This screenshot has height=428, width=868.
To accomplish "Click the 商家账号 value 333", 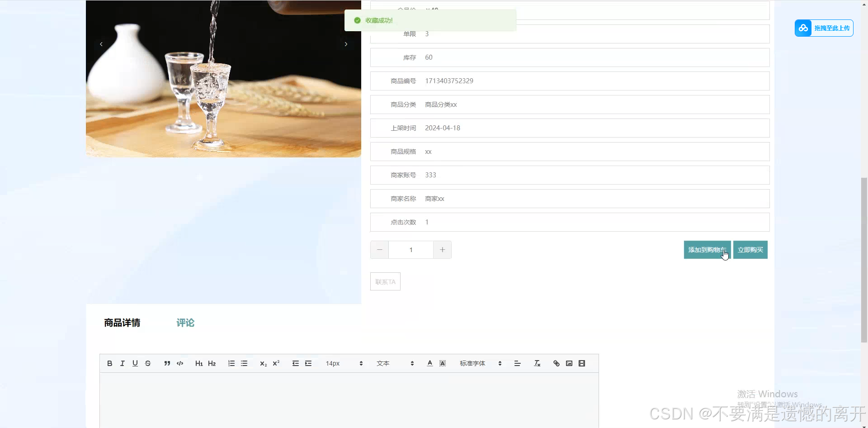I will click(x=430, y=175).
